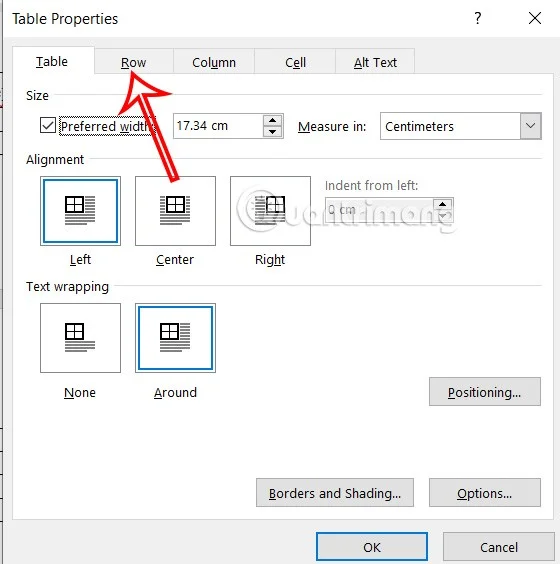Choose Center alignment icon
Screen dimensions: 560x564
[175, 211]
